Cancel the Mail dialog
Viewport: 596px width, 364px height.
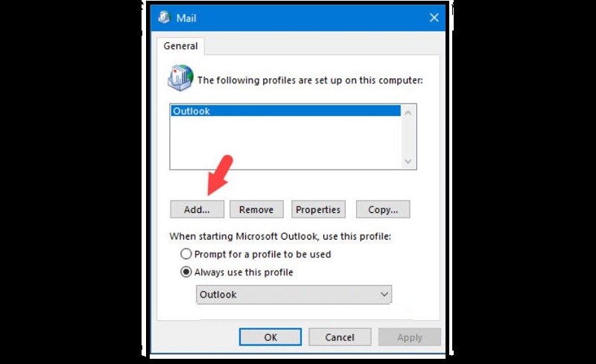pyautogui.click(x=340, y=337)
